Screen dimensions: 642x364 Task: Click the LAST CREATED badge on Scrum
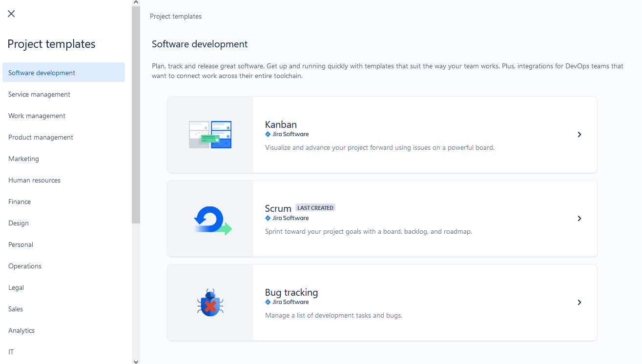tap(315, 207)
